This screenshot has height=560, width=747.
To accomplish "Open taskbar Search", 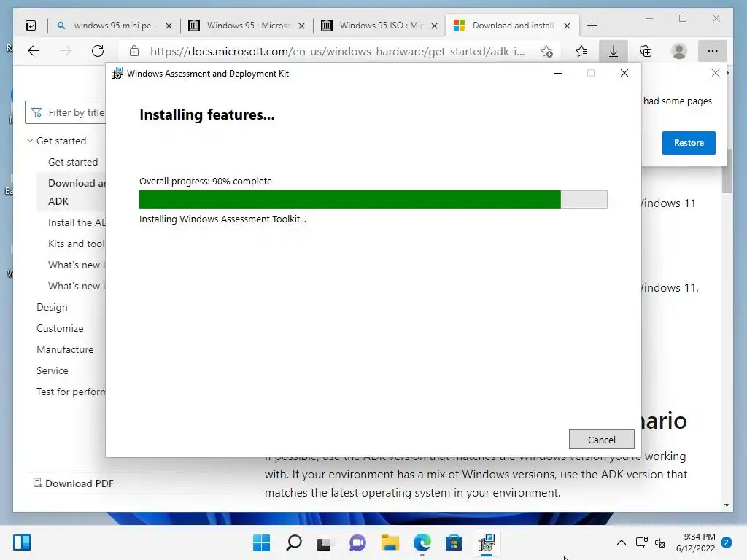I will [293, 542].
